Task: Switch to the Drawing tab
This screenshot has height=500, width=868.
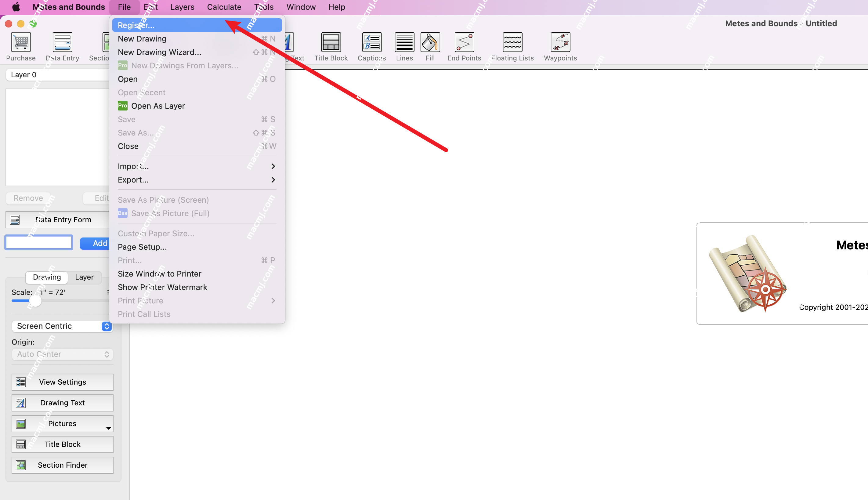Action: pos(47,277)
